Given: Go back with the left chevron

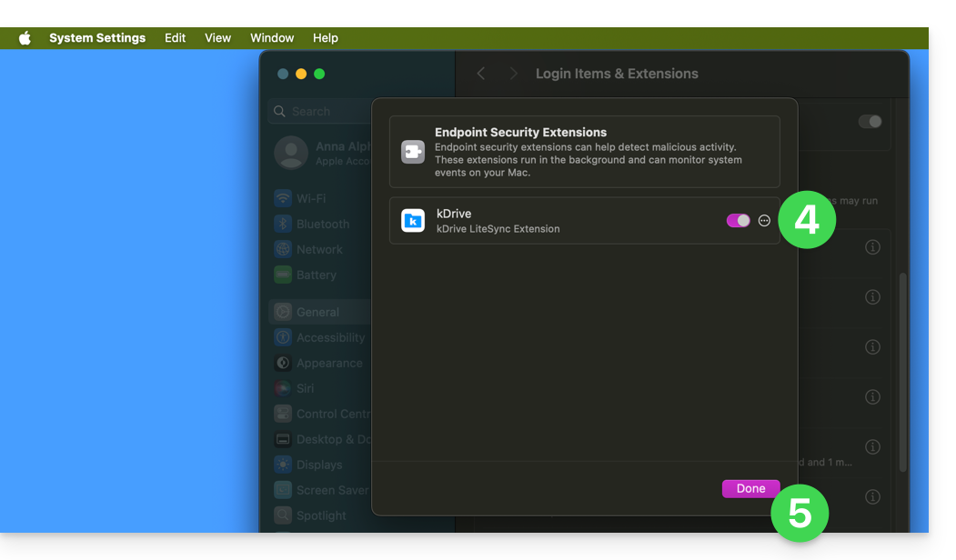Looking at the screenshot, I should click(x=481, y=74).
